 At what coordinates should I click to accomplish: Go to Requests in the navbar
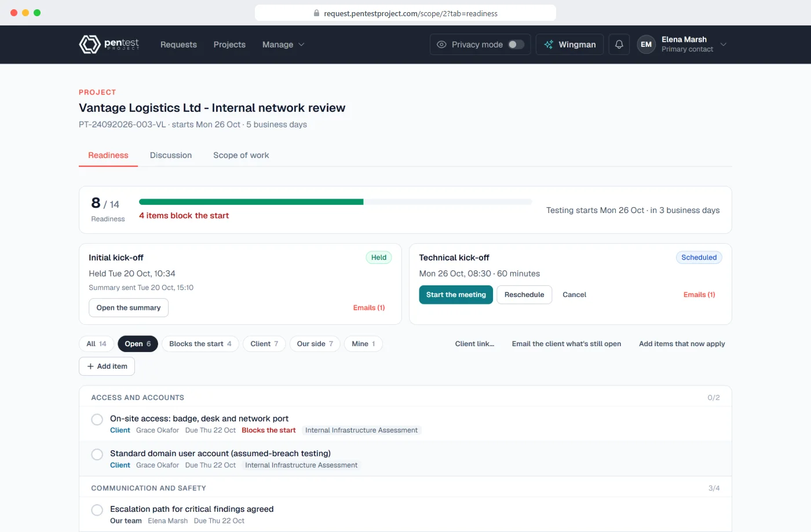point(178,45)
